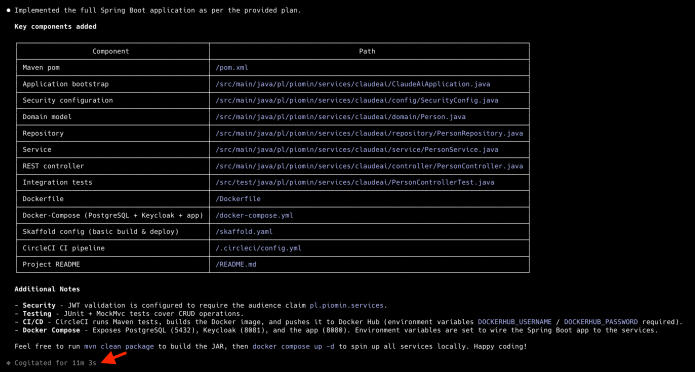Select the Docker-Compose component cell
This screenshot has height=372, width=695.
click(113, 215)
